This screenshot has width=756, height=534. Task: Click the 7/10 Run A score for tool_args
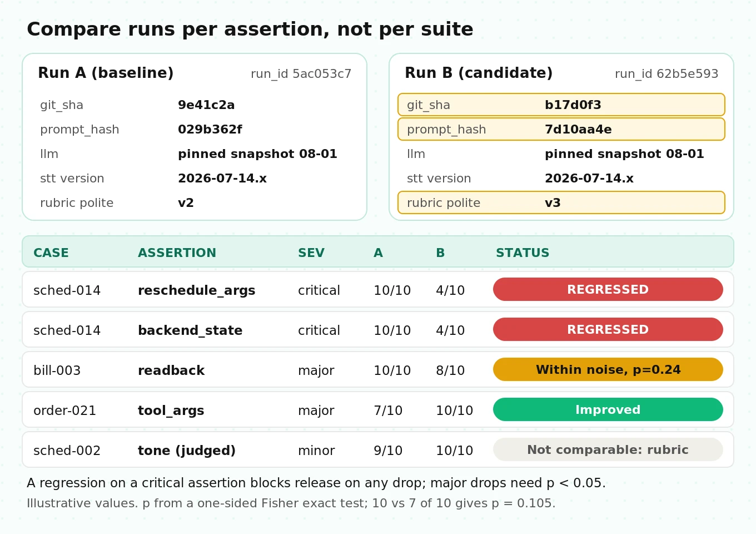388,411
